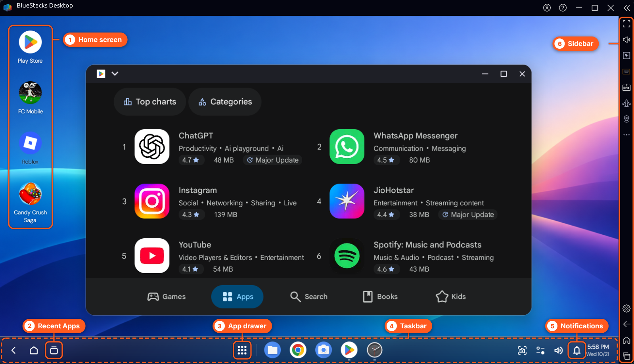Collapse the sidebar with the double chevron
The width and height of the screenshot is (634, 364).
tap(626, 8)
